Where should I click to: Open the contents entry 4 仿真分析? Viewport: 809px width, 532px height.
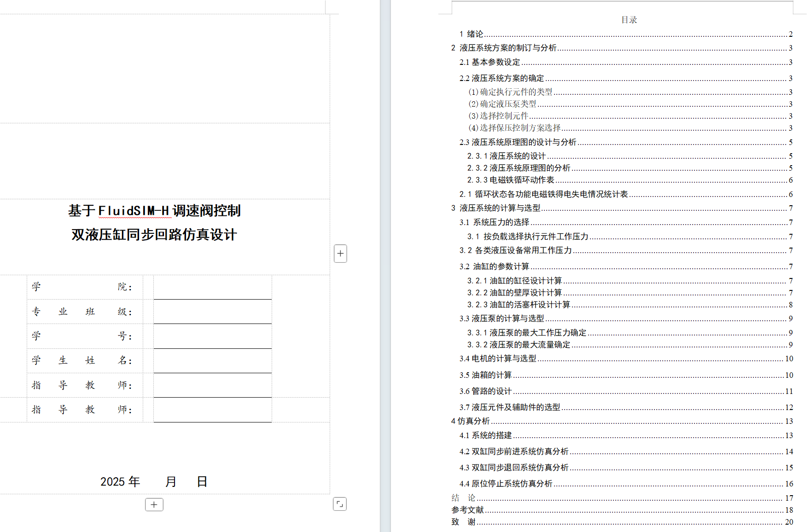click(x=622, y=421)
